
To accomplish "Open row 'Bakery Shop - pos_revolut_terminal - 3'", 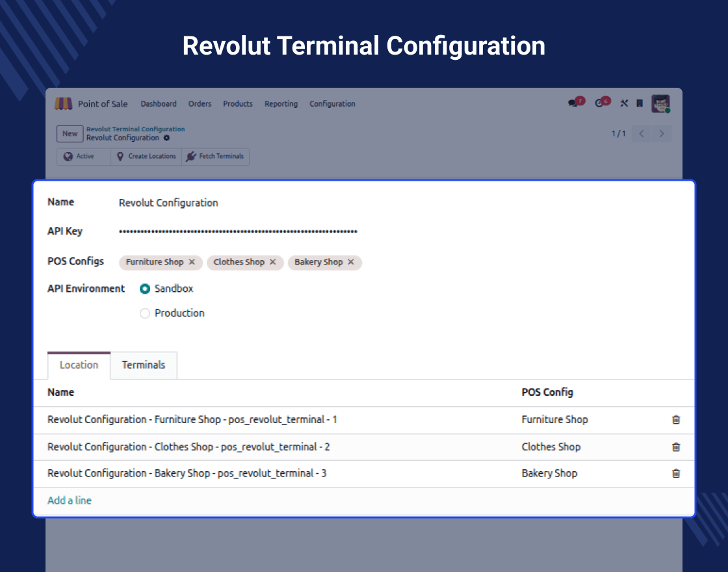I will pos(187,474).
